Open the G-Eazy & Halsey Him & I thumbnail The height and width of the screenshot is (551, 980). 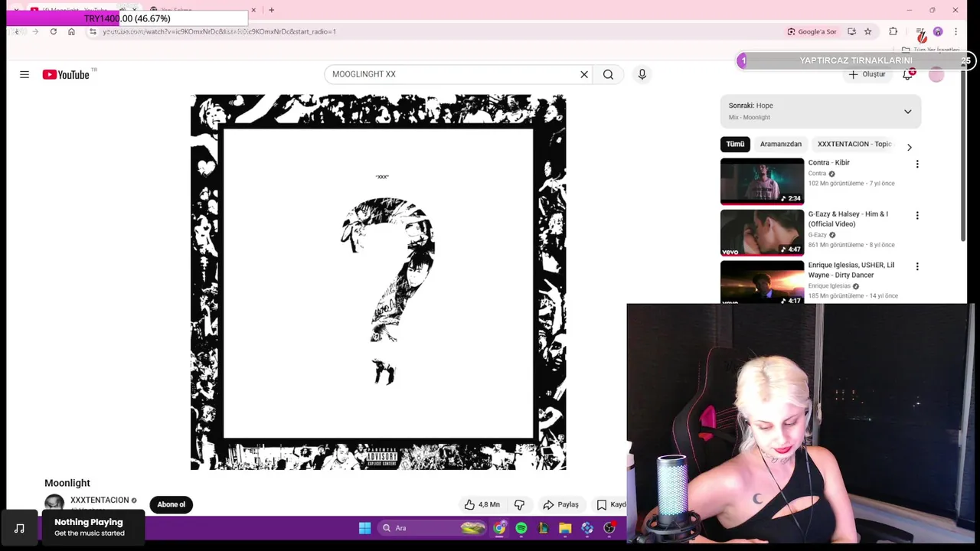[x=762, y=233]
